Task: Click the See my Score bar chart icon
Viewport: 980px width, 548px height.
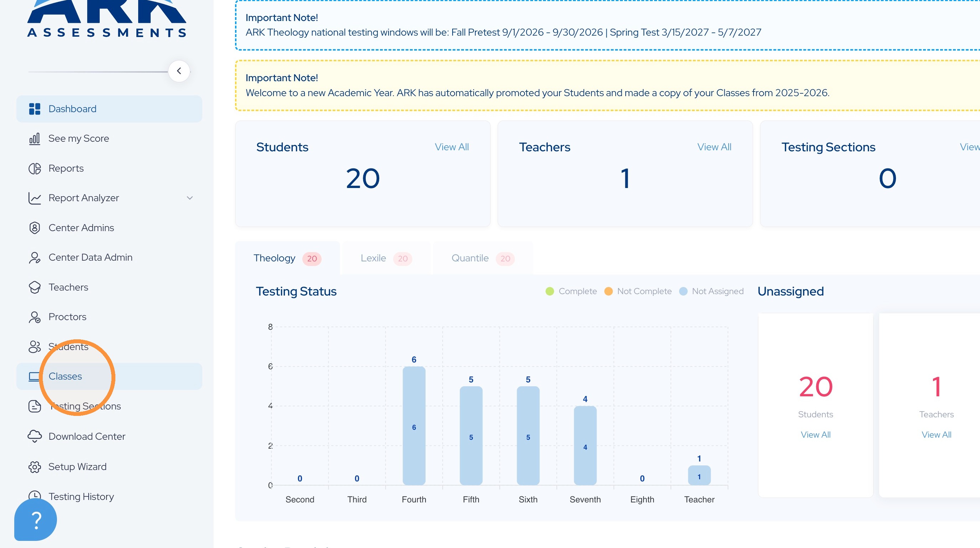Action: (x=35, y=139)
